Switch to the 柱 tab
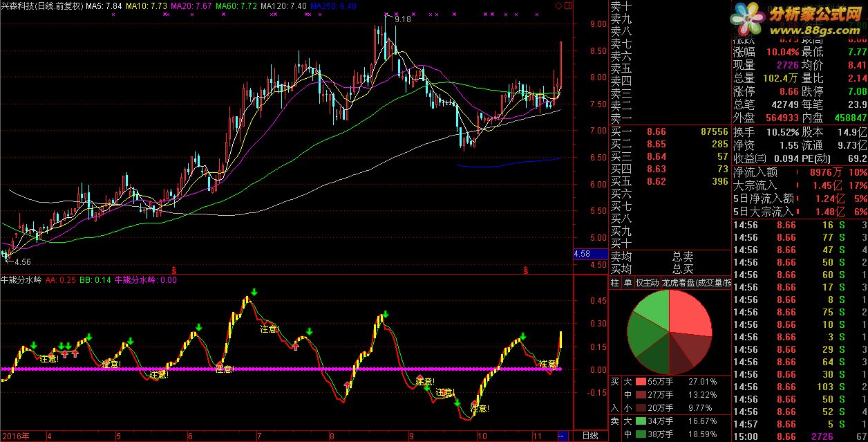The height and width of the screenshot is (442, 868). 614,282
